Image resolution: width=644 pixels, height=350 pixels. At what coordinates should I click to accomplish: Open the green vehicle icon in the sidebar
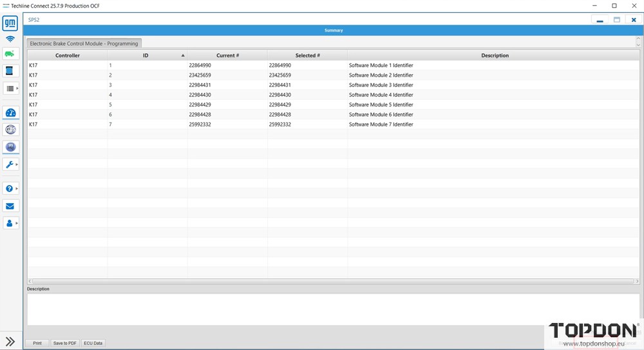[x=10, y=54]
